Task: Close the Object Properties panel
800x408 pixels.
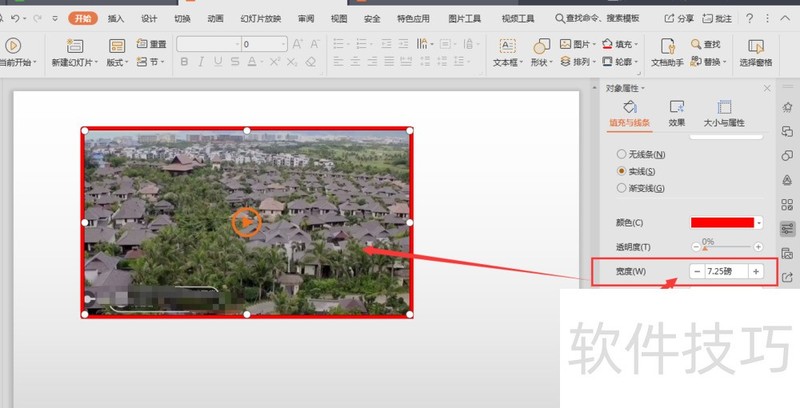Action: (x=767, y=88)
